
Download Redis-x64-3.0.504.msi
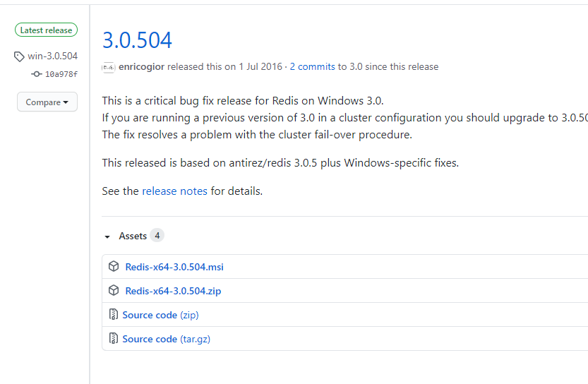174,267
